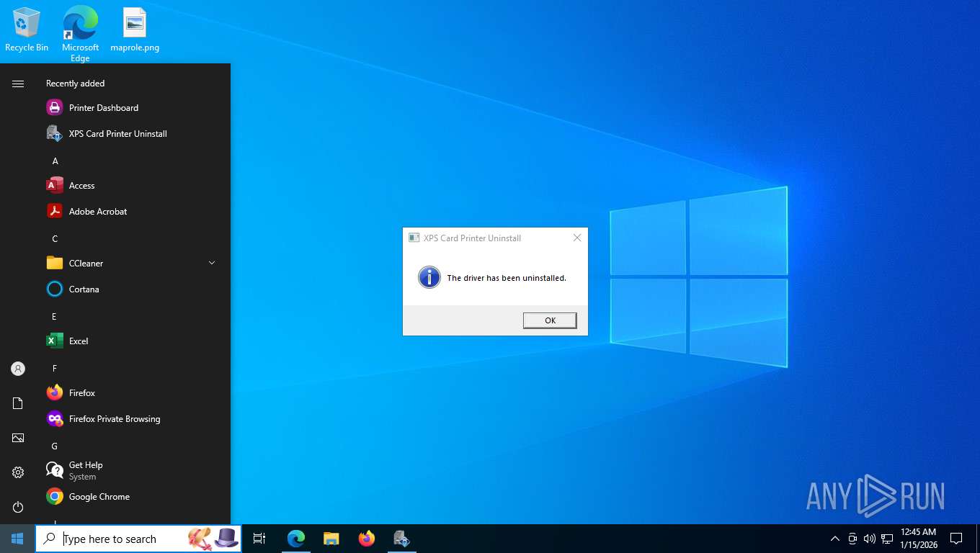
Task: Expand the CCleaner folder
Action: (131, 264)
